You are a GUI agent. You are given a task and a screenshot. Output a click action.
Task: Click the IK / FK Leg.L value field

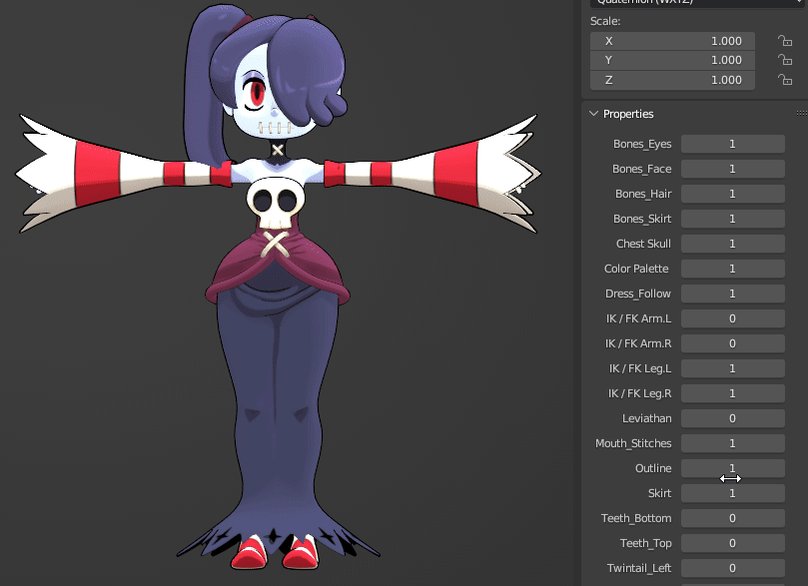[733, 369]
